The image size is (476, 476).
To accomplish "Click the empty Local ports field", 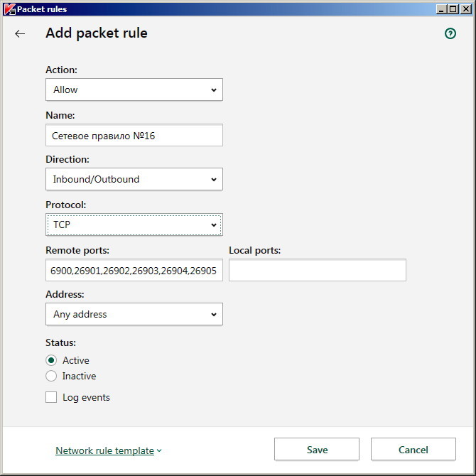I will [318, 270].
